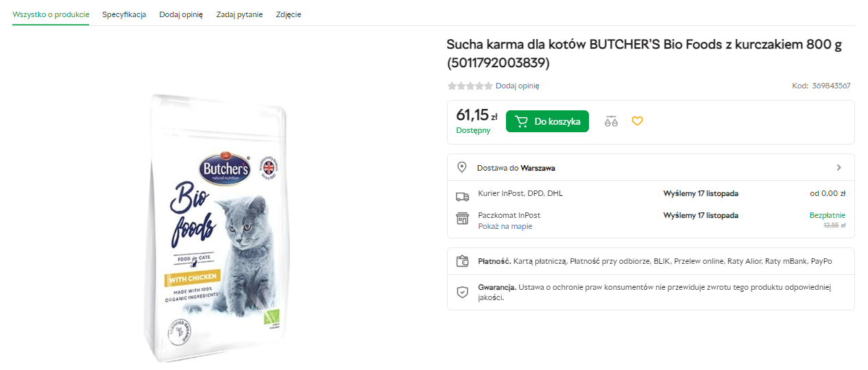Go to the Zdjęcie tab

288,14
